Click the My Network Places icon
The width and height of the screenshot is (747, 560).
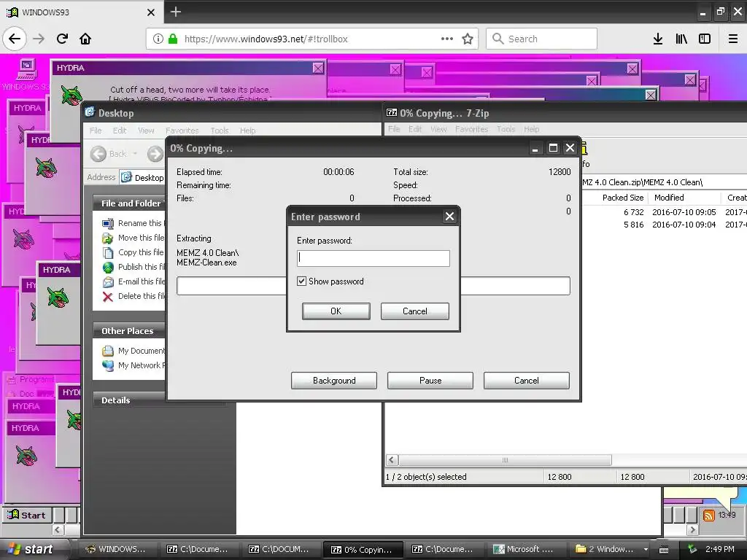[x=108, y=366]
